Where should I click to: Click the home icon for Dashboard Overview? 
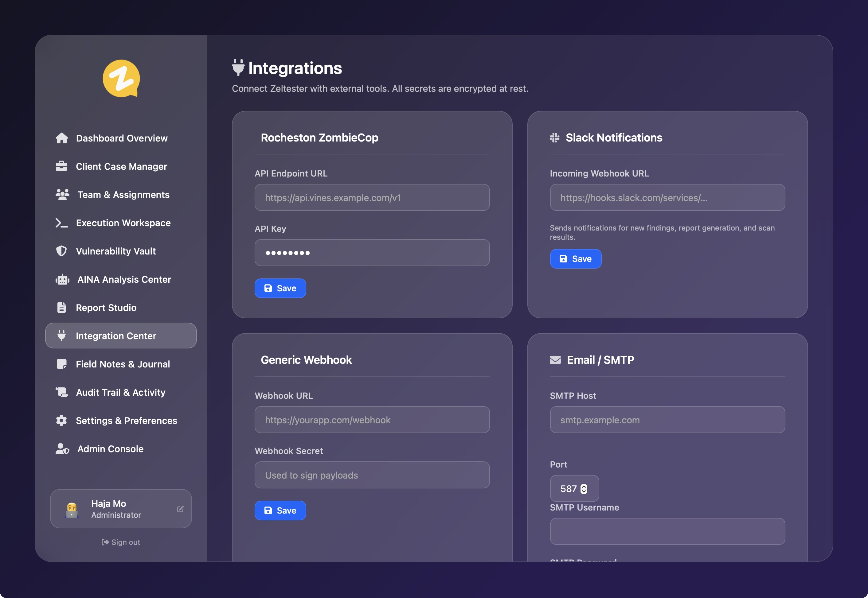[x=62, y=138]
